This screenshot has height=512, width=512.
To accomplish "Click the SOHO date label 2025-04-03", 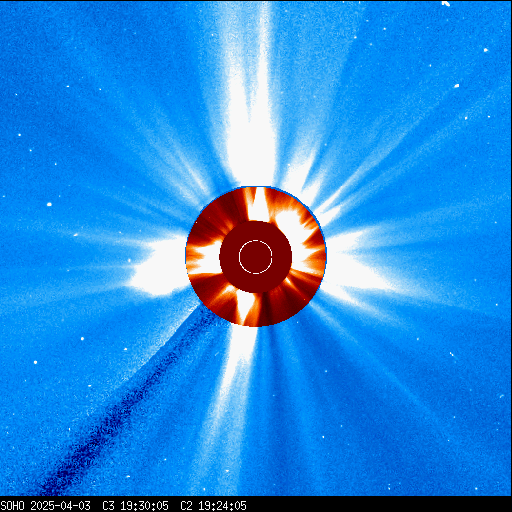I will click(60, 506).
